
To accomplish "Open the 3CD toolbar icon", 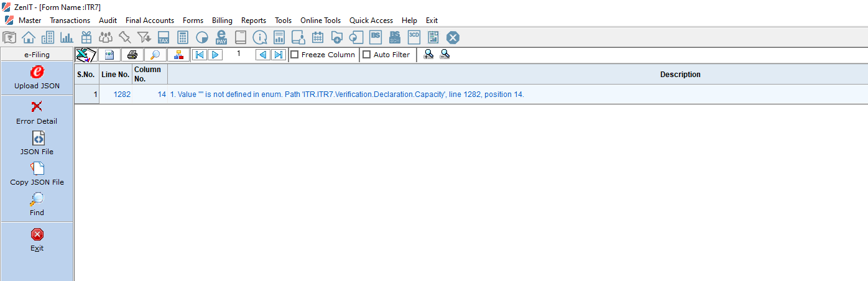I will pyautogui.click(x=414, y=38).
